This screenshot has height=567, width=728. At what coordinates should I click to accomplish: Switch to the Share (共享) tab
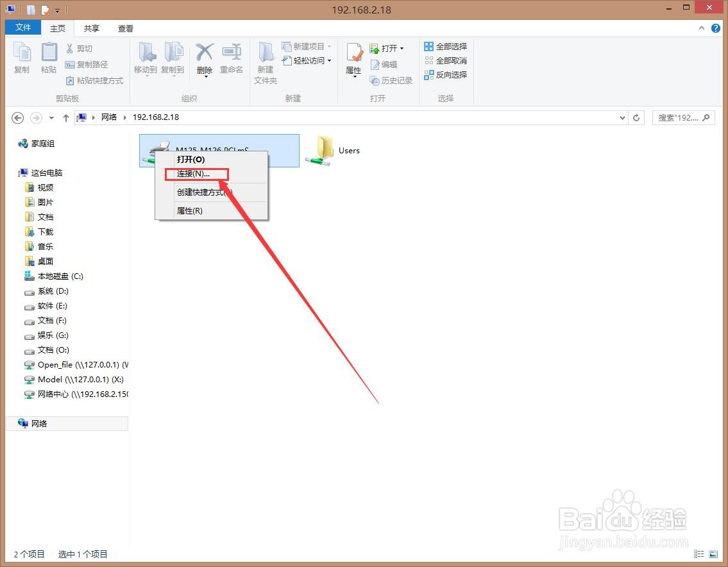tap(92, 29)
